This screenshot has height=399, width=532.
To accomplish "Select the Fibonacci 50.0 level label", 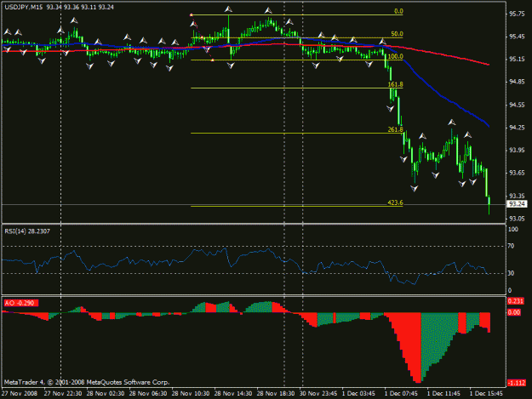I will pyautogui.click(x=397, y=34).
